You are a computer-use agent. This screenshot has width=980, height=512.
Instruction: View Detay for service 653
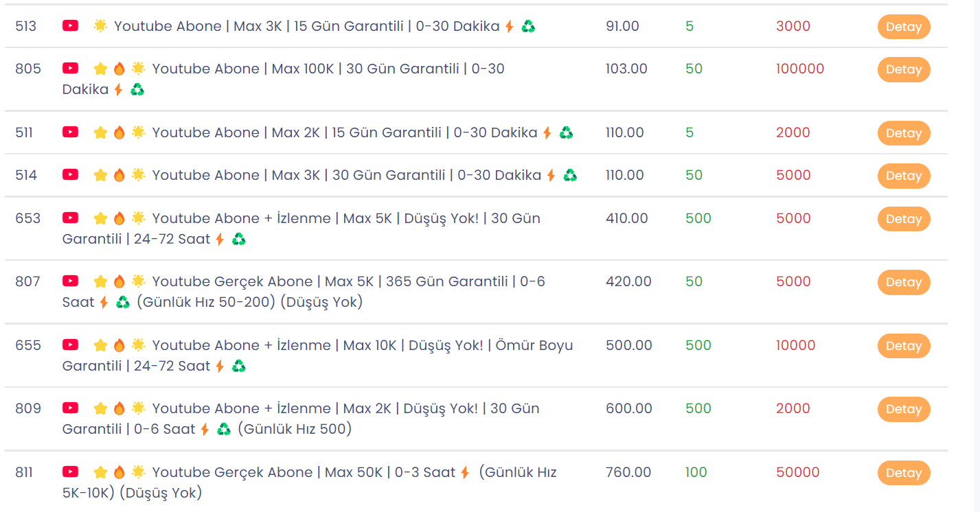pyautogui.click(x=904, y=219)
